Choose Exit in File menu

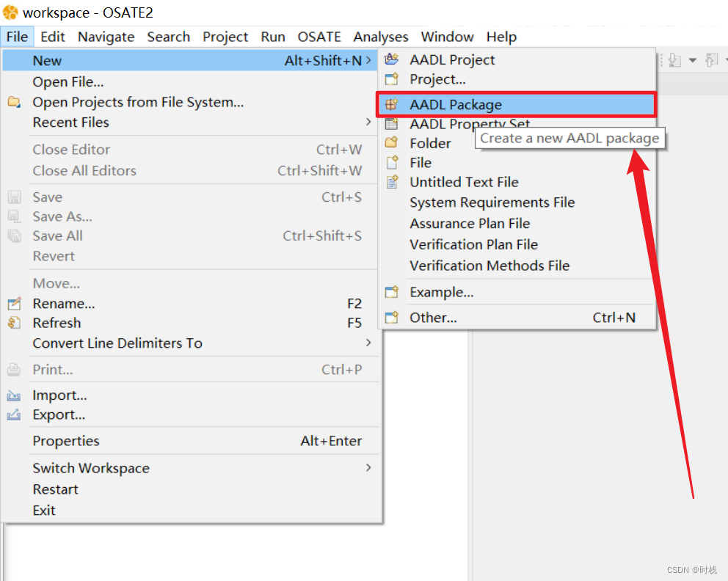pyautogui.click(x=190, y=510)
